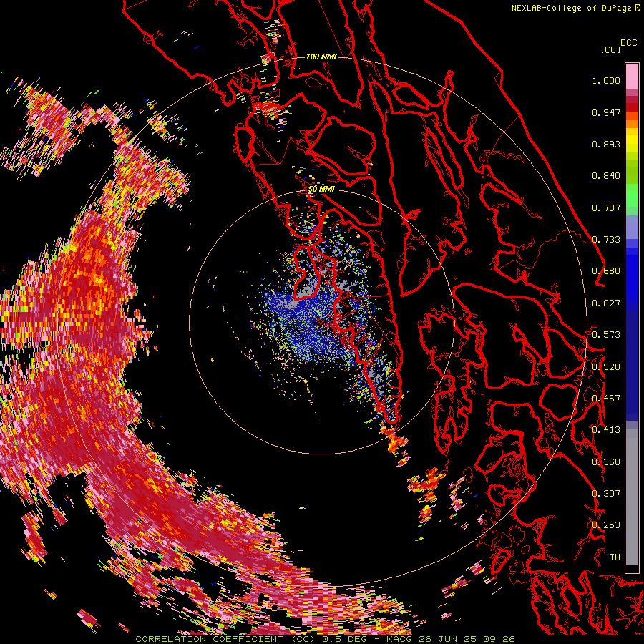Click the 0.360 legend value
This screenshot has width=644, height=644.
tap(606, 462)
